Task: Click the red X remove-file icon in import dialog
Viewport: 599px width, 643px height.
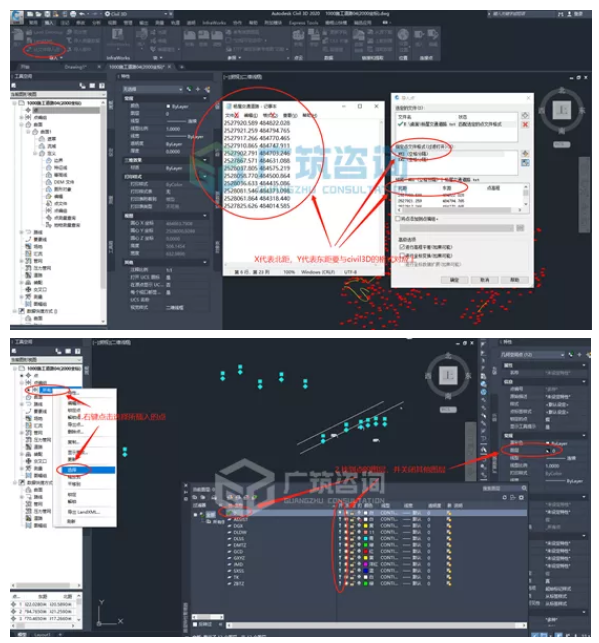Action: point(525,125)
